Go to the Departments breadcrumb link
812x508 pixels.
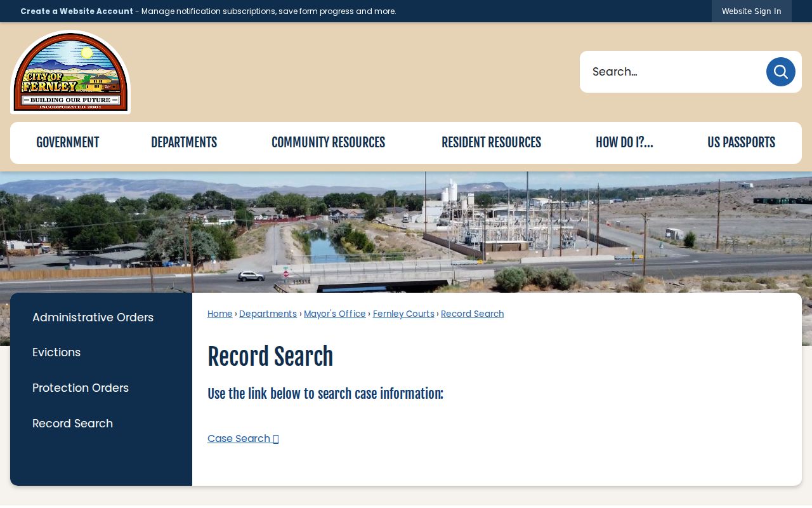[268, 314]
